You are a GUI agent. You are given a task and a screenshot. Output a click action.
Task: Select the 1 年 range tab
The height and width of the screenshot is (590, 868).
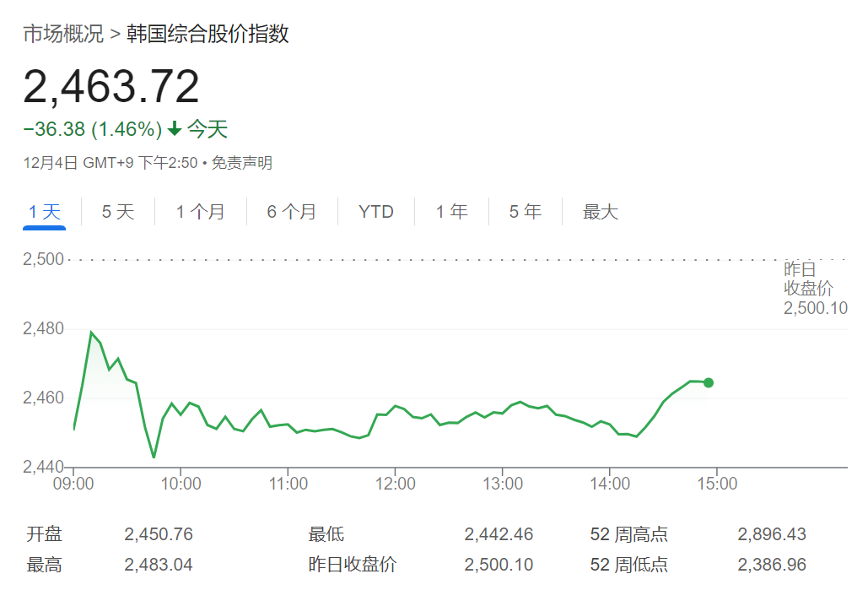(x=452, y=212)
